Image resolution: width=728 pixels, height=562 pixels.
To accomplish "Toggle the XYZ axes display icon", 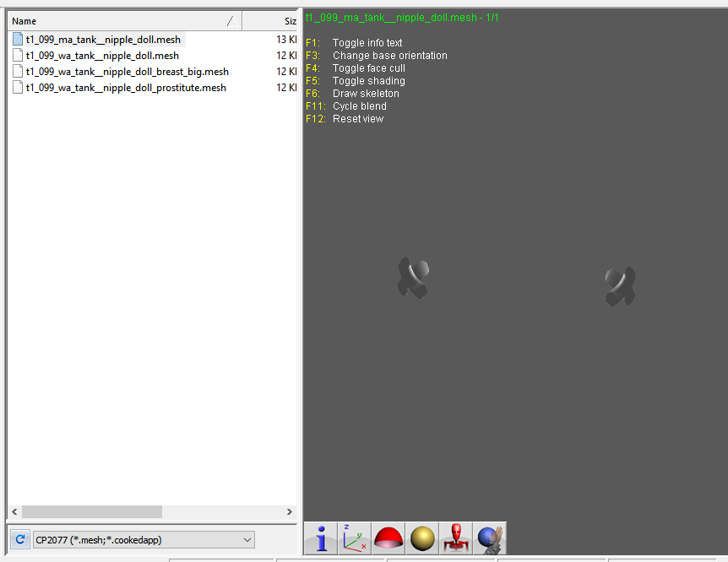I will tap(354, 538).
